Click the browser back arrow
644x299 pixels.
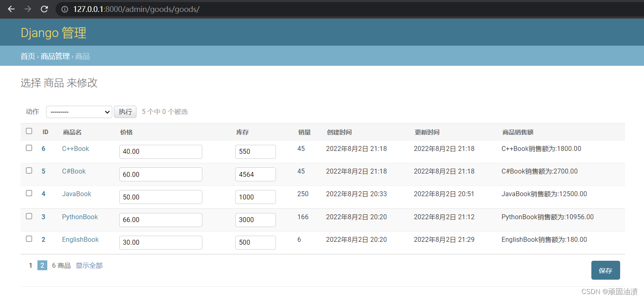tap(11, 9)
